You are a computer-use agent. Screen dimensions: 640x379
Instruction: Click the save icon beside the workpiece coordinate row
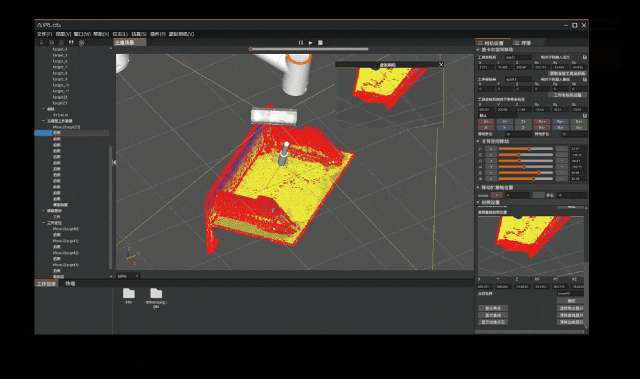coord(584,80)
